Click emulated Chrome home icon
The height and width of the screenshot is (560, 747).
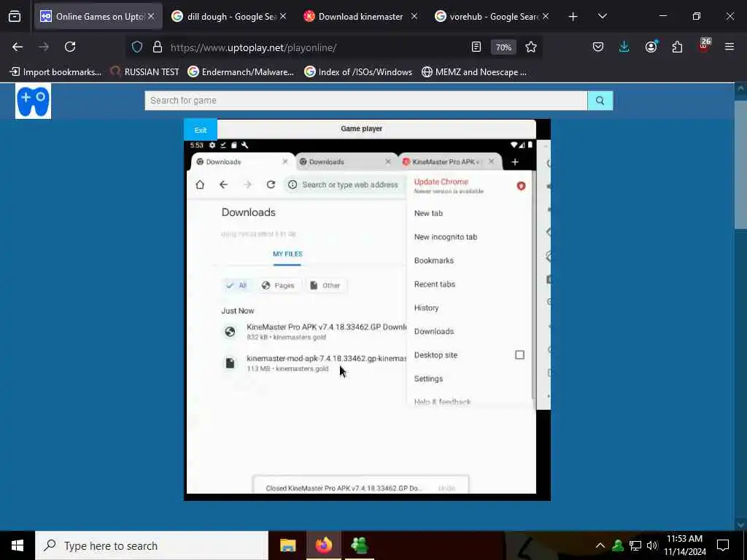[x=200, y=184]
